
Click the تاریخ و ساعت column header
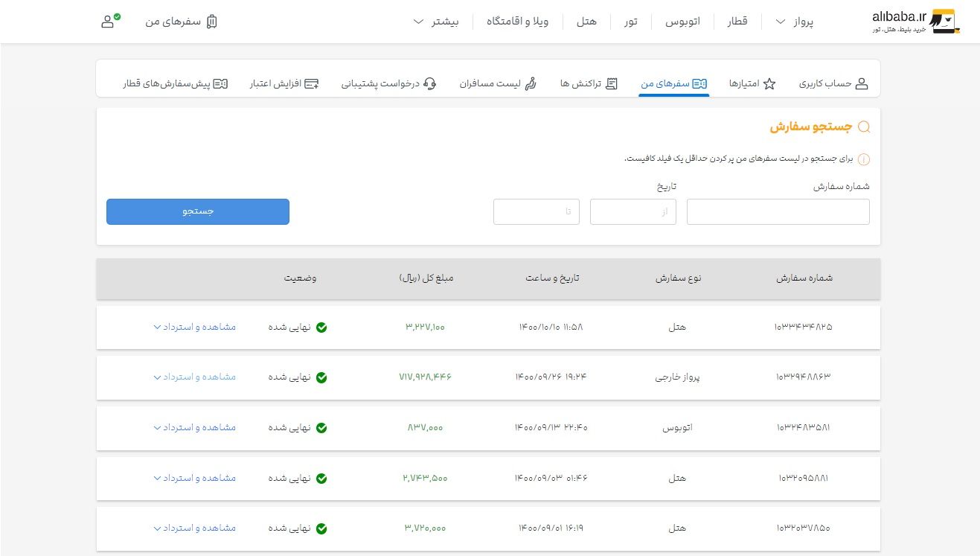[552, 278]
